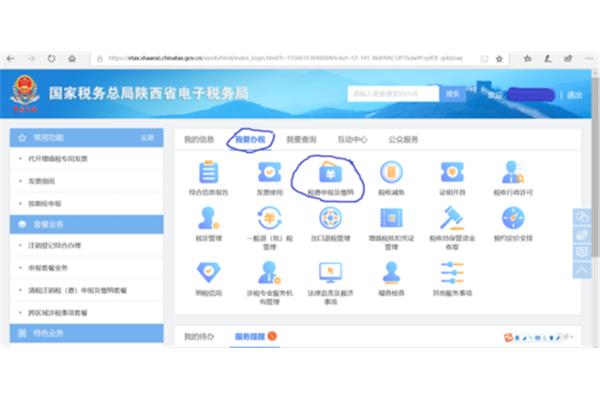Open 税务行政许可 person-with-magnifier icon
600x400 pixels.
(513, 172)
